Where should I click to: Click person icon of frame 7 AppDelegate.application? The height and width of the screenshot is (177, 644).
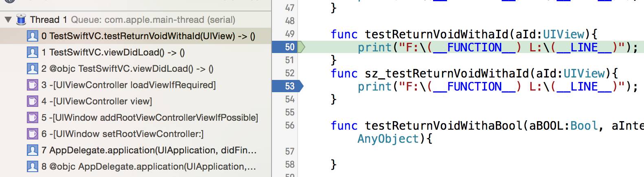coord(32,150)
